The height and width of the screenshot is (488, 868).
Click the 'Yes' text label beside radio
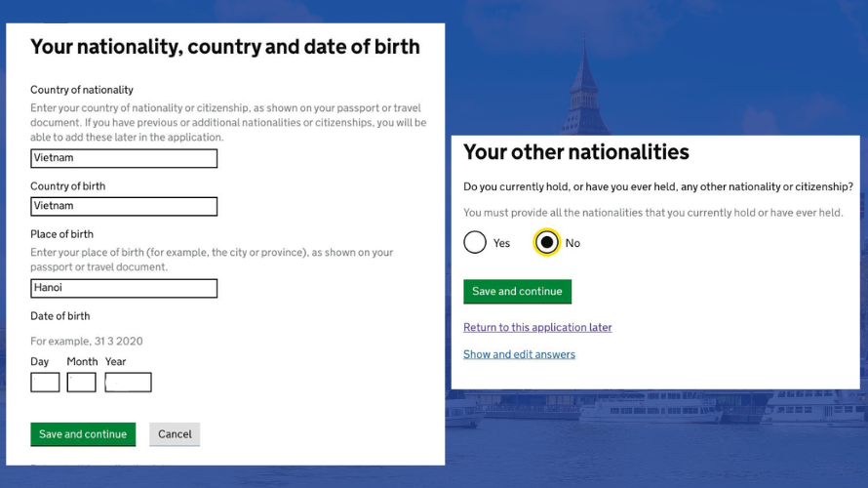pyautogui.click(x=501, y=243)
